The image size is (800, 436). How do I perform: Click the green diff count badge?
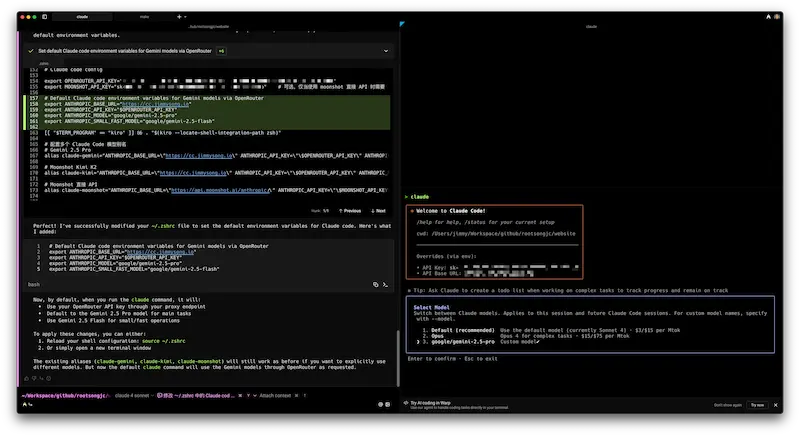[221, 51]
